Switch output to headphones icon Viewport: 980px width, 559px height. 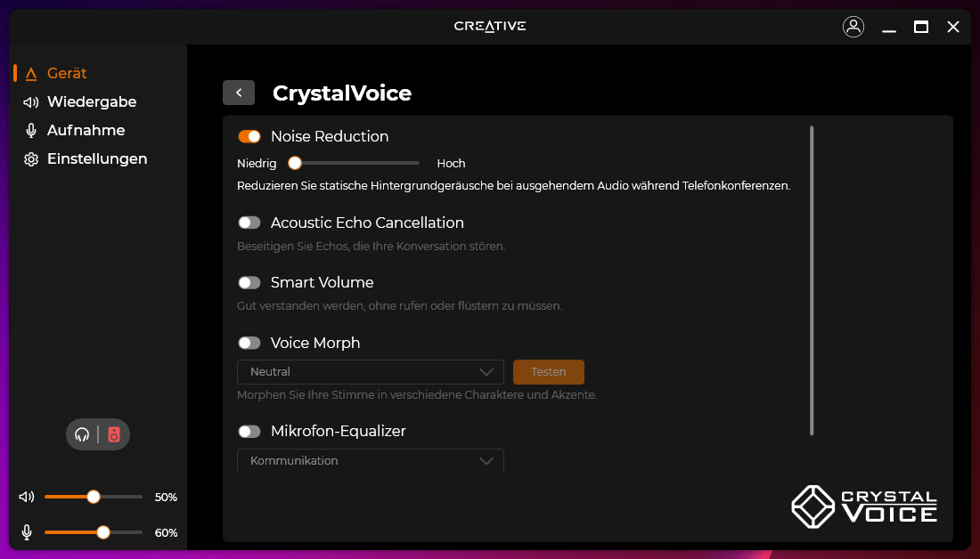[x=83, y=434]
